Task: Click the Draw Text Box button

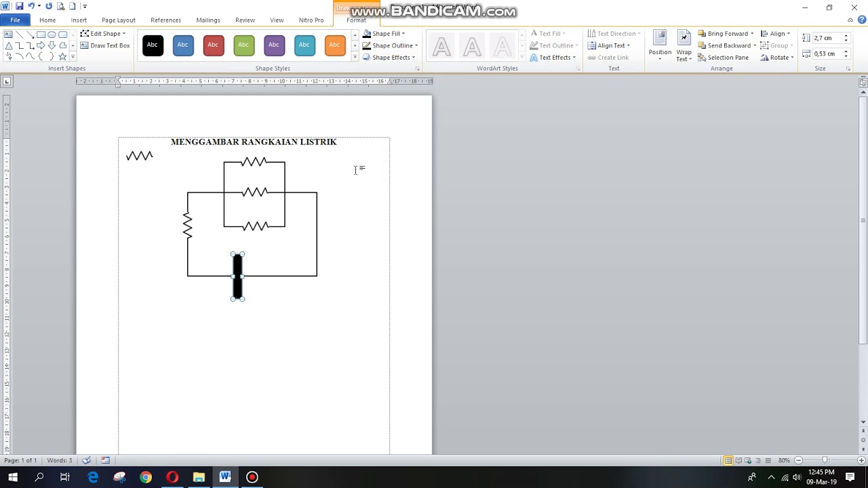Action: click(x=105, y=45)
